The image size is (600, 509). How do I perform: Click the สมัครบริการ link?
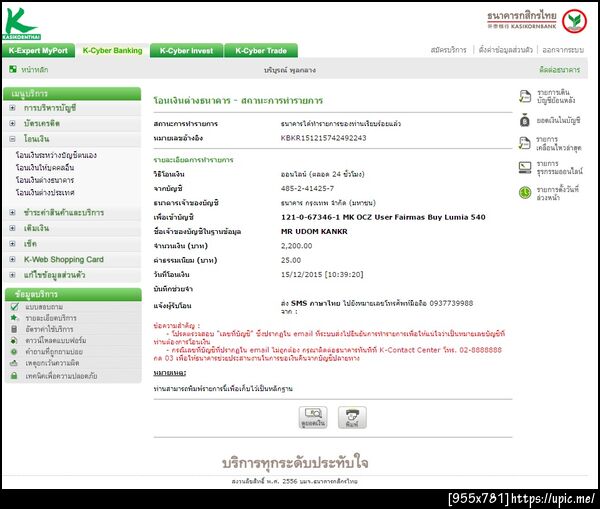click(448, 50)
